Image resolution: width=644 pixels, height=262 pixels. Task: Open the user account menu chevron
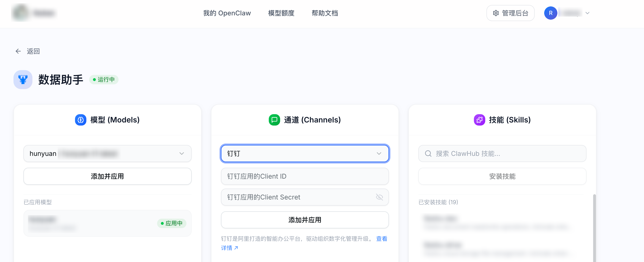pos(587,13)
